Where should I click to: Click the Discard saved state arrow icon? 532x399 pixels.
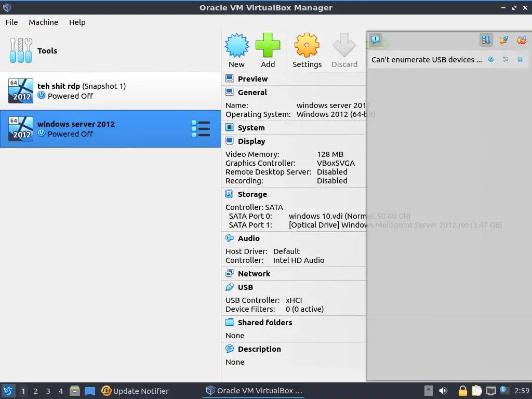(x=344, y=45)
